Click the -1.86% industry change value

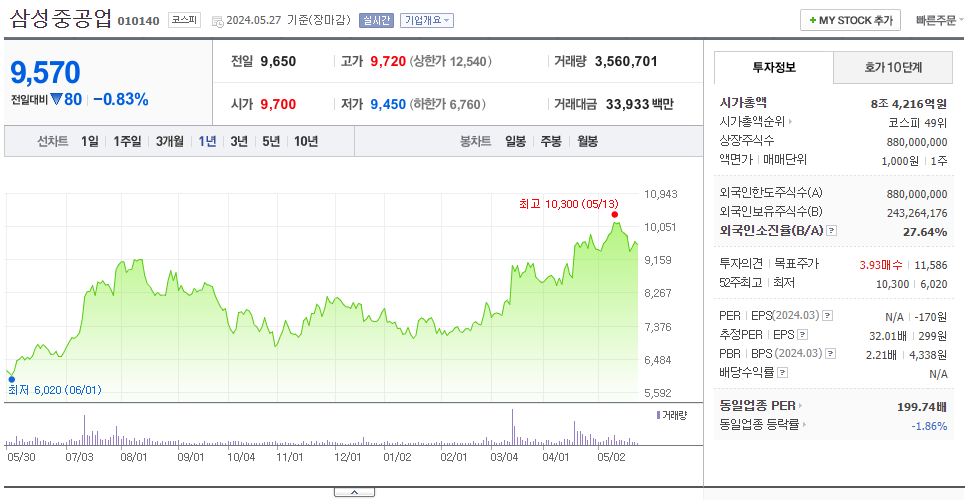930,426
